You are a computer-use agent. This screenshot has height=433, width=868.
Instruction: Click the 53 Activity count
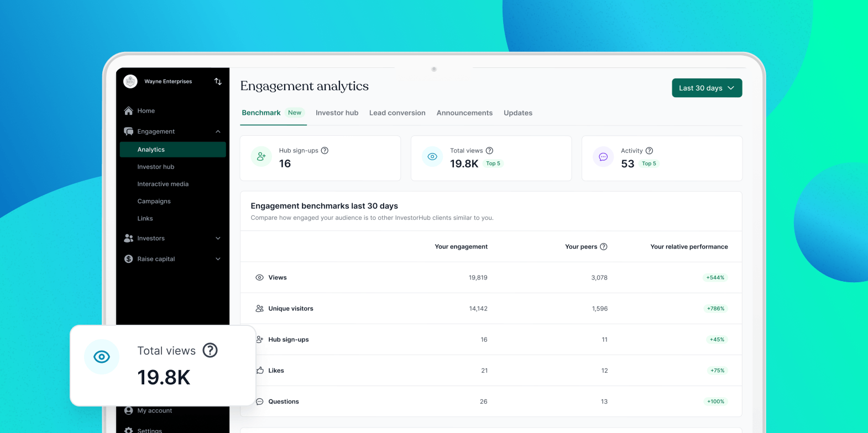(x=628, y=164)
